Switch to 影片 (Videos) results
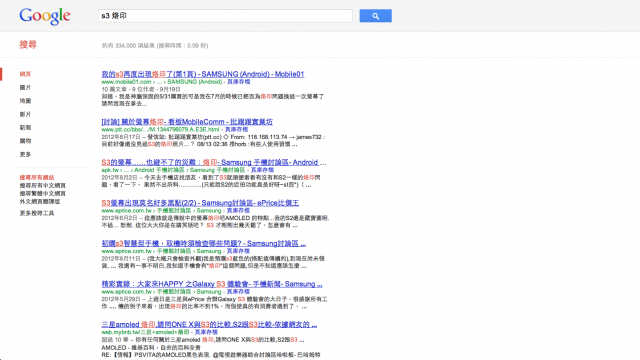 pos(25,114)
